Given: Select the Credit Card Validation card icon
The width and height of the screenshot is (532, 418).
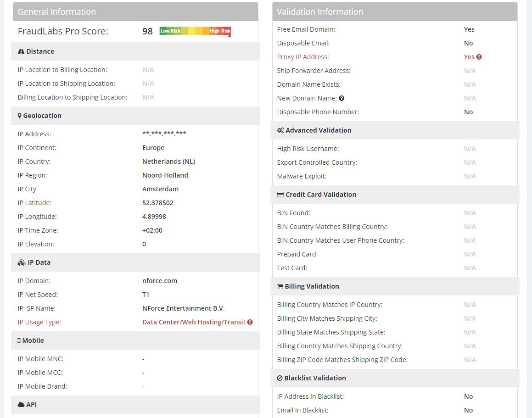Looking at the screenshot, I should (x=280, y=195).
